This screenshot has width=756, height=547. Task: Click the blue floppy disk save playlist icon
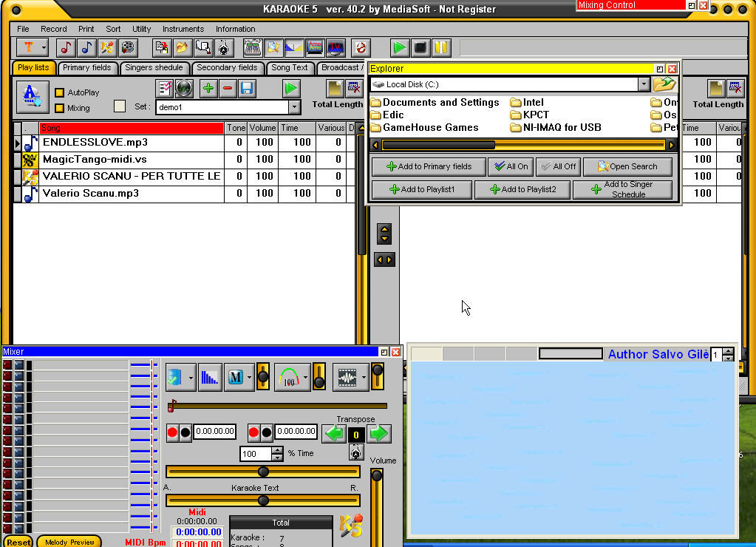tap(247, 89)
